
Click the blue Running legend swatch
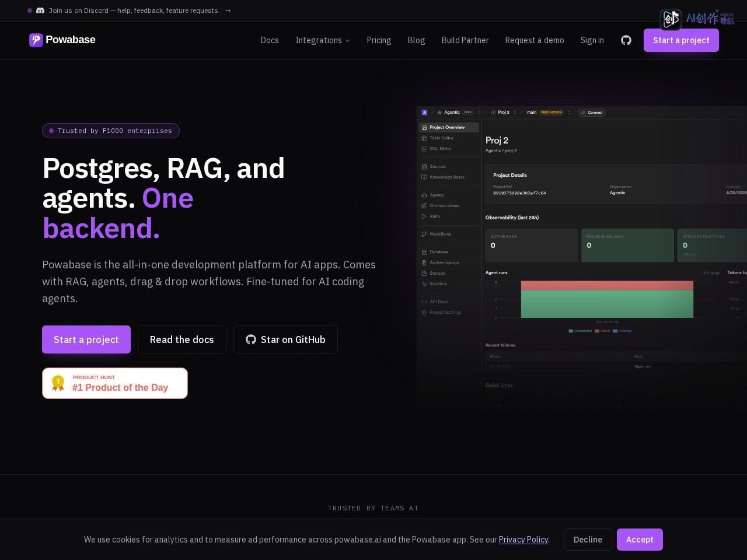(615, 331)
